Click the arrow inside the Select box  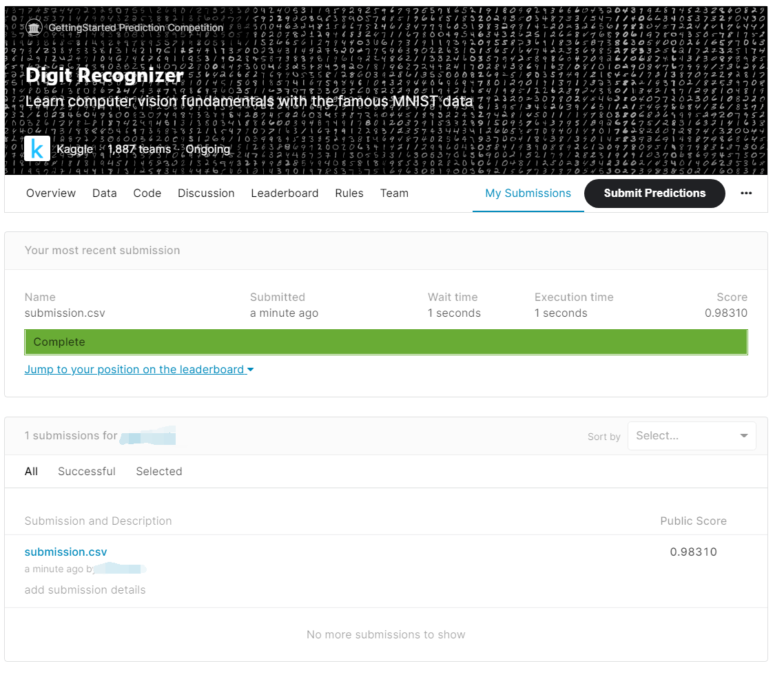tap(744, 435)
